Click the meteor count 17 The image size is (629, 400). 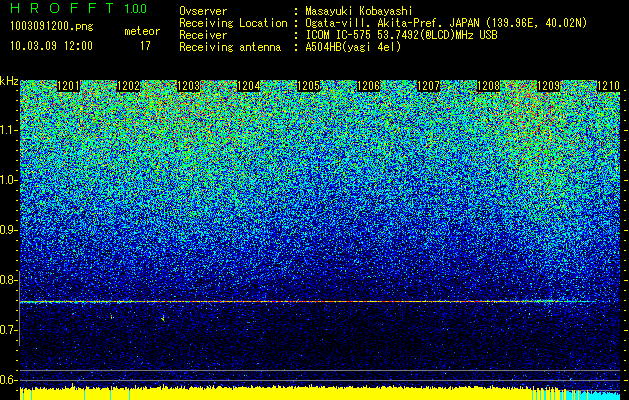coord(145,46)
